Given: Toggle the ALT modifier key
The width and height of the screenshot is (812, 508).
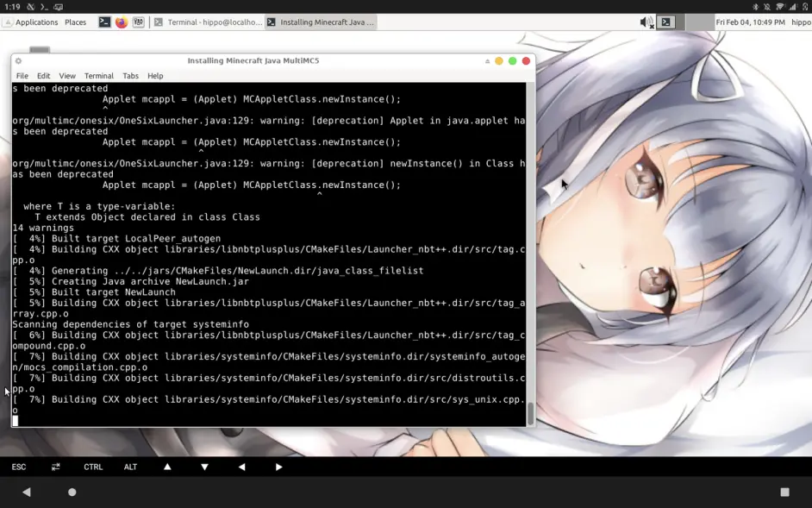Looking at the screenshot, I should [130, 467].
